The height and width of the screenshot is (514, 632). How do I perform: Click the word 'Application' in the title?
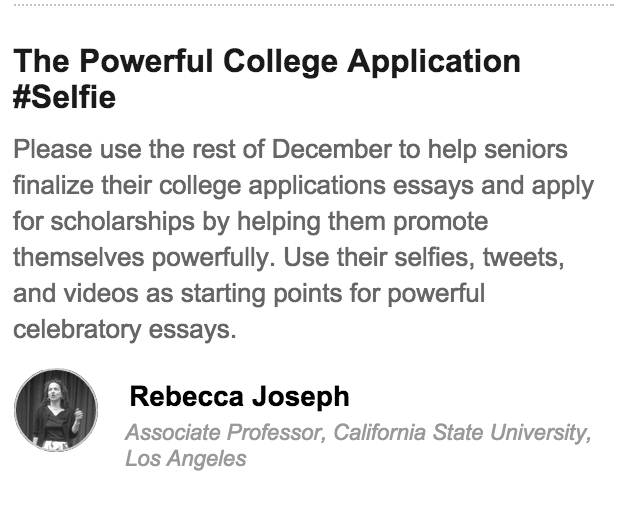tap(434, 62)
